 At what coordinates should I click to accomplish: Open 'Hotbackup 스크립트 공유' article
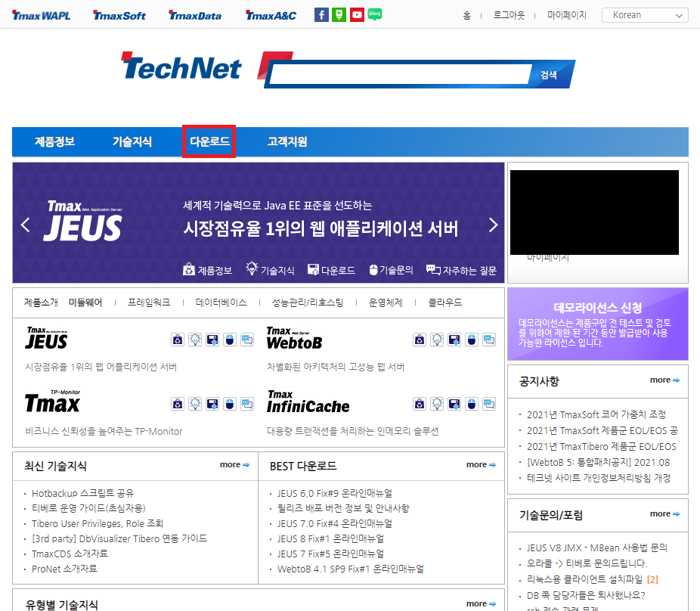(x=82, y=493)
